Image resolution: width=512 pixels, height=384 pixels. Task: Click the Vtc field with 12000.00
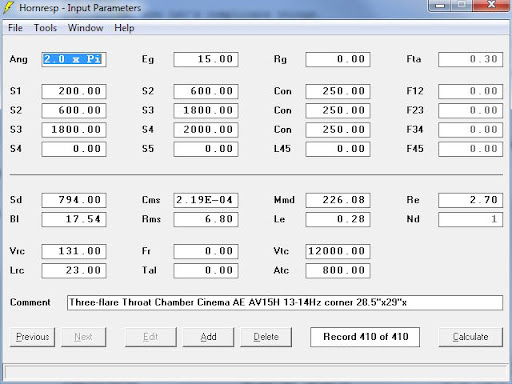(x=338, y=251)
